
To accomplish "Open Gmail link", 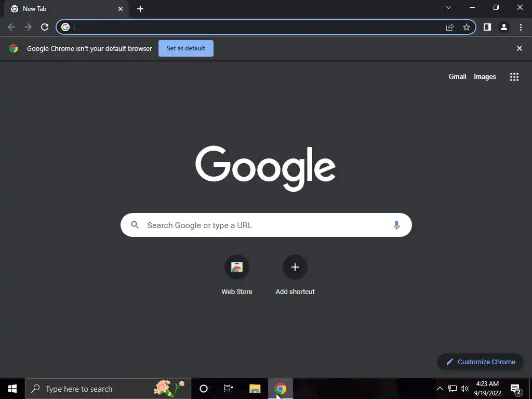I will (x=457, y=77).
